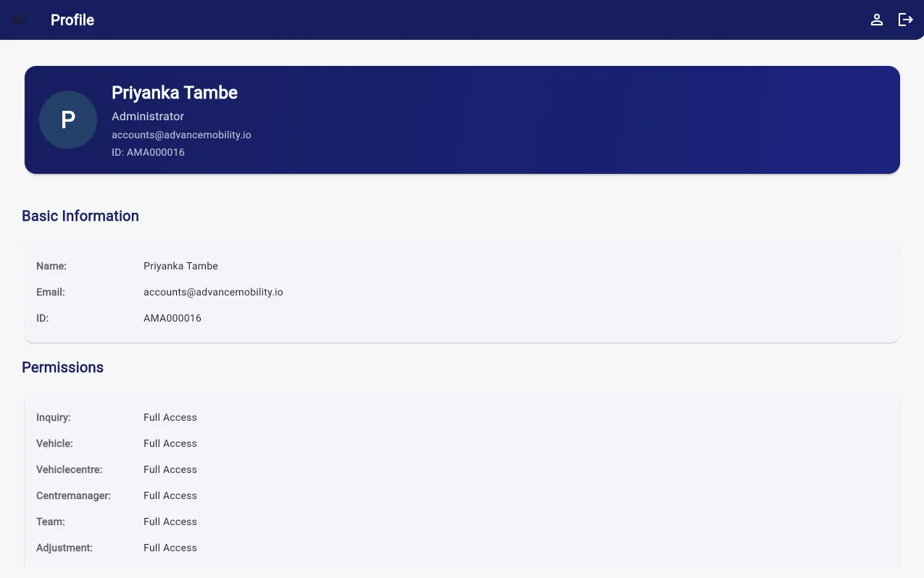
Task: Click the Email: label
Action: (51, 292)
